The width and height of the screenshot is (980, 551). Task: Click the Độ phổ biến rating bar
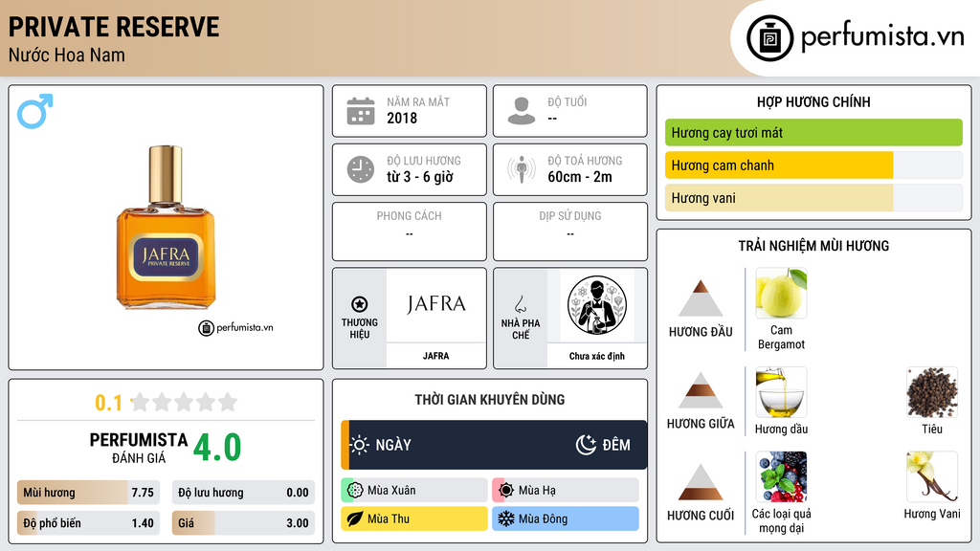(x=88, y=523)
